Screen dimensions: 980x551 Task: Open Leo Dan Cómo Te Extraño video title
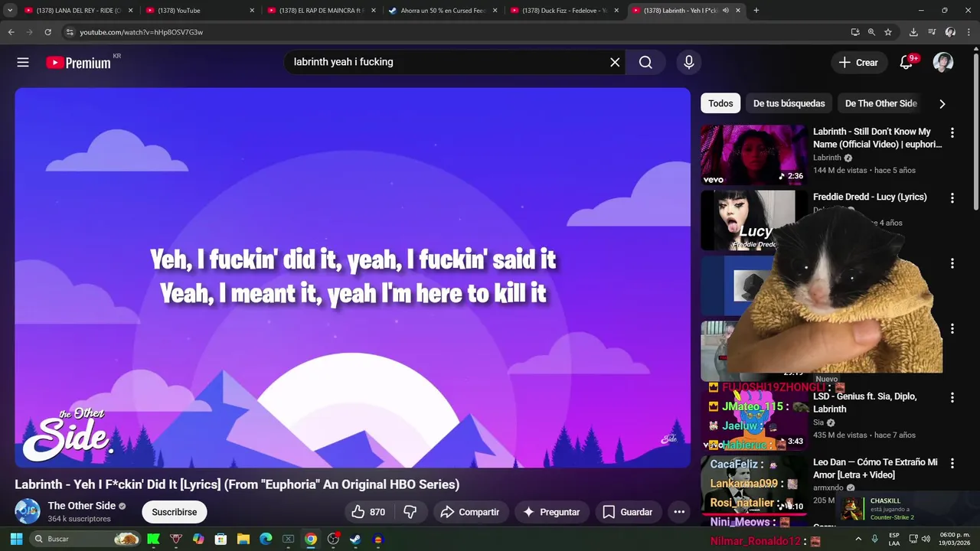coord(875,468)
